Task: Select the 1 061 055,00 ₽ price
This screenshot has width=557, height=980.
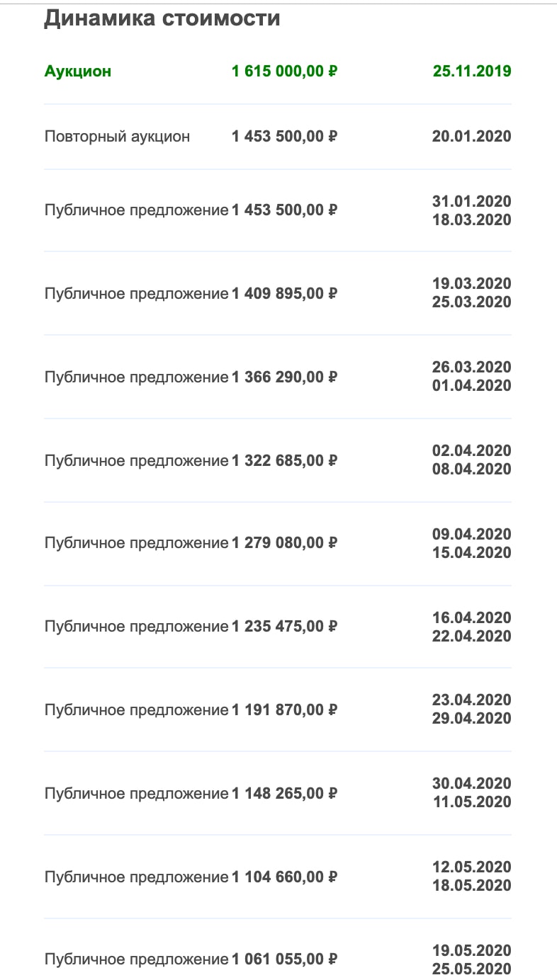Action: [284, 959]
